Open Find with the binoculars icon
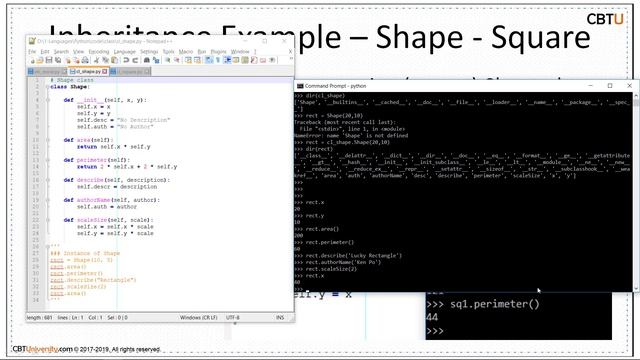Screen dimensions: 640x360 click(x=147, y=60)
